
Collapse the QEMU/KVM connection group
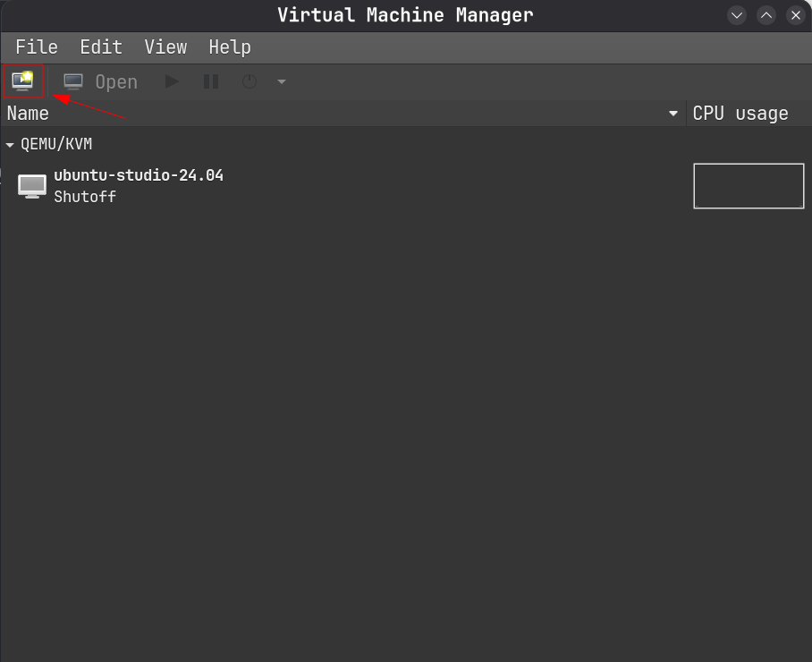9,145
